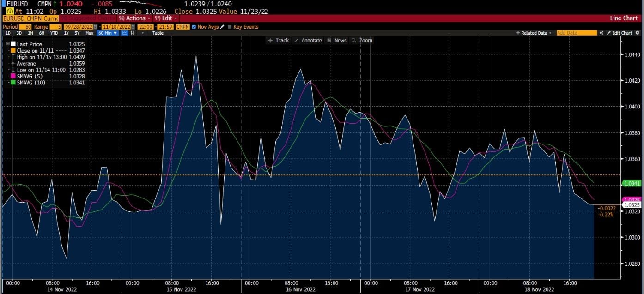644x294 pixels.
Task: Select the Track crosshair tool
Action: click(279, 40)
